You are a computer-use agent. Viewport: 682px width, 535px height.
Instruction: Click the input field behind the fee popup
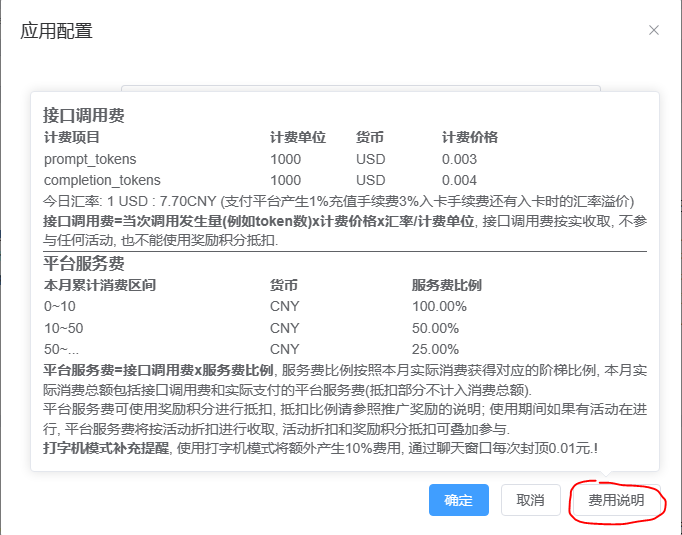360,88
